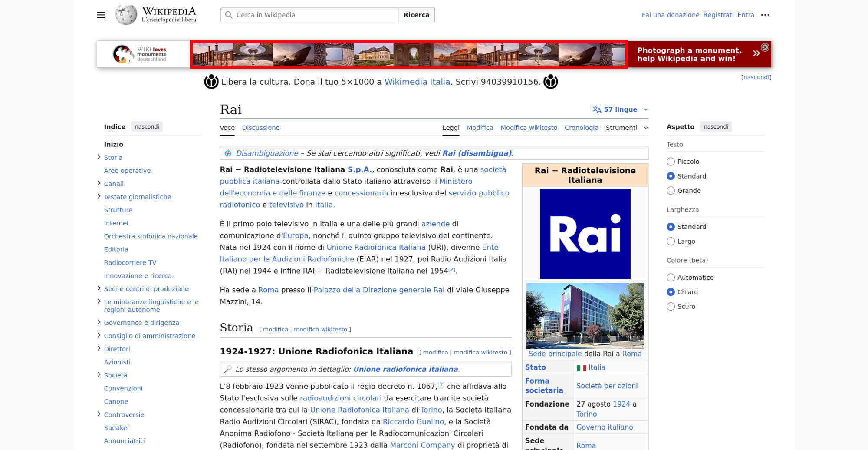Click the nascondi banner link
Screen dimensions: 868x450
tap(756, 77)
